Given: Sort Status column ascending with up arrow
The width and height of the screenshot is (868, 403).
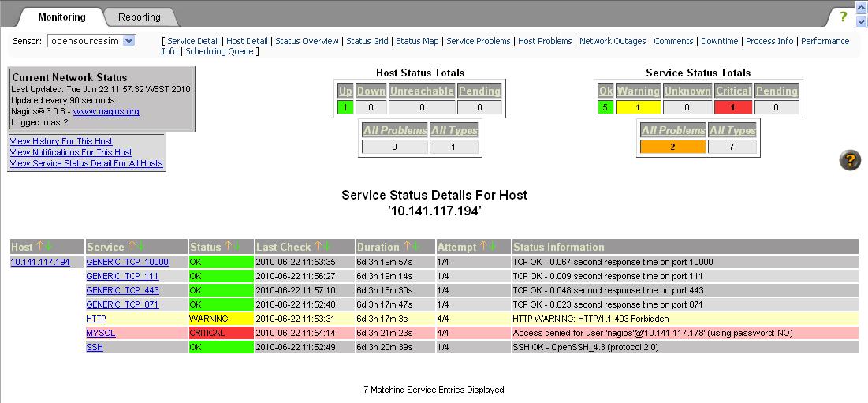Looking at the screenshot, I should (229, 247).
